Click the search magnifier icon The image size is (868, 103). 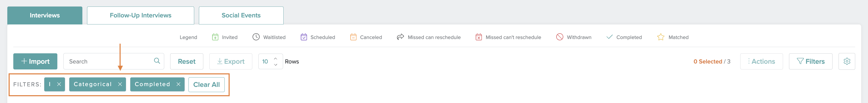coord(157,61)
